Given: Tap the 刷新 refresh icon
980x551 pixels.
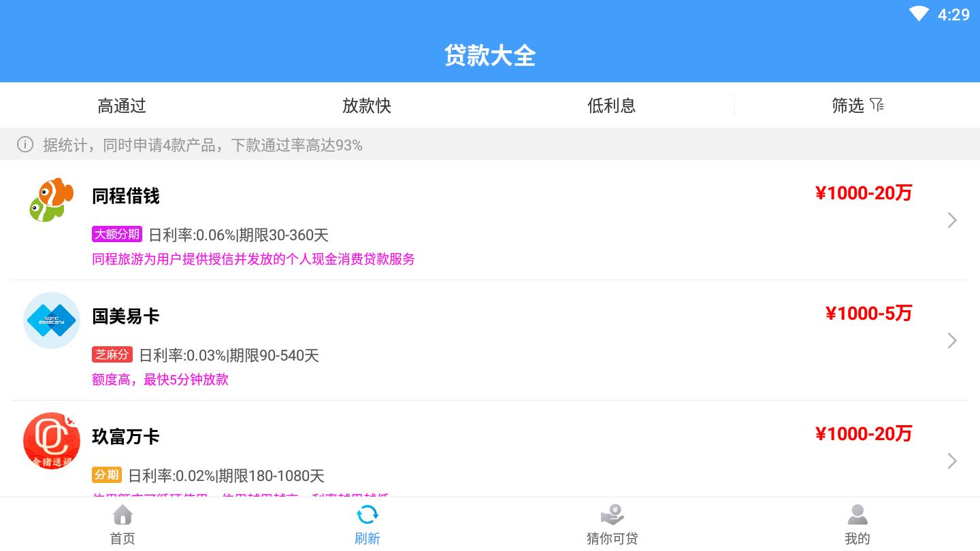Looking at the screenshot, I should [367, 515].
